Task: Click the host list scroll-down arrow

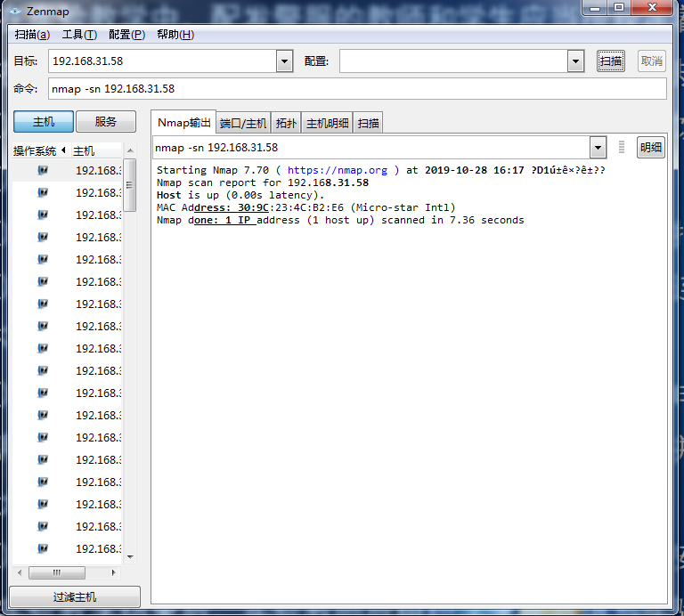Action: [x=130, y=556]
